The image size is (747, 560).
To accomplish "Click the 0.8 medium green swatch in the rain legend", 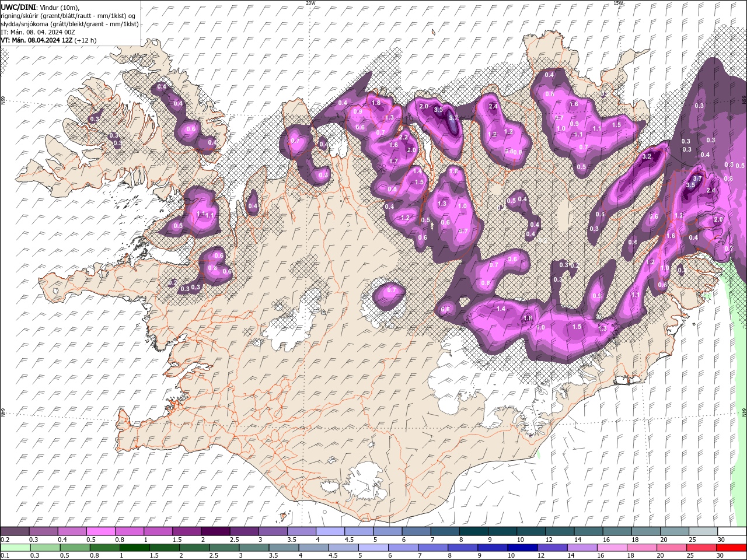I will [x=105, y=548].
